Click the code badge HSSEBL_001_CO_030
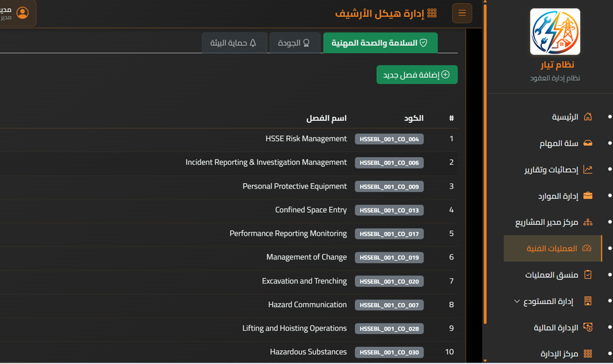Viewport: 613px width, 364px height. pos(389,352)
